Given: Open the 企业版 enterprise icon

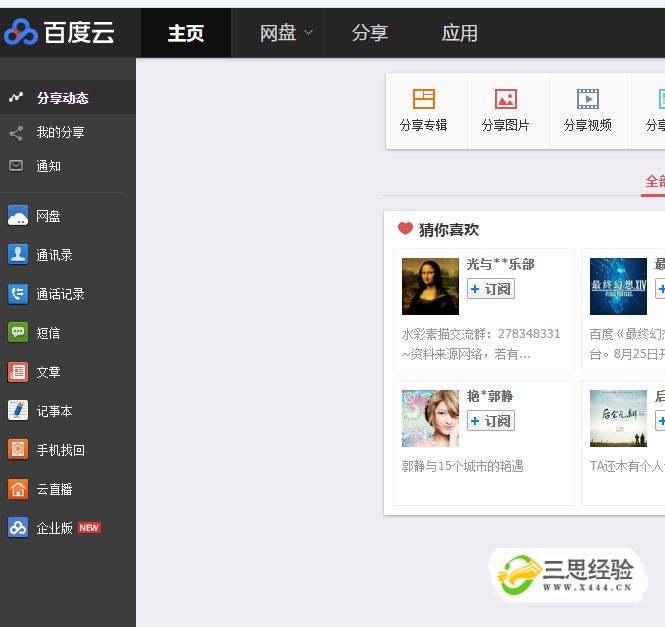Looking at the screenshot, I should pos(18,528).
